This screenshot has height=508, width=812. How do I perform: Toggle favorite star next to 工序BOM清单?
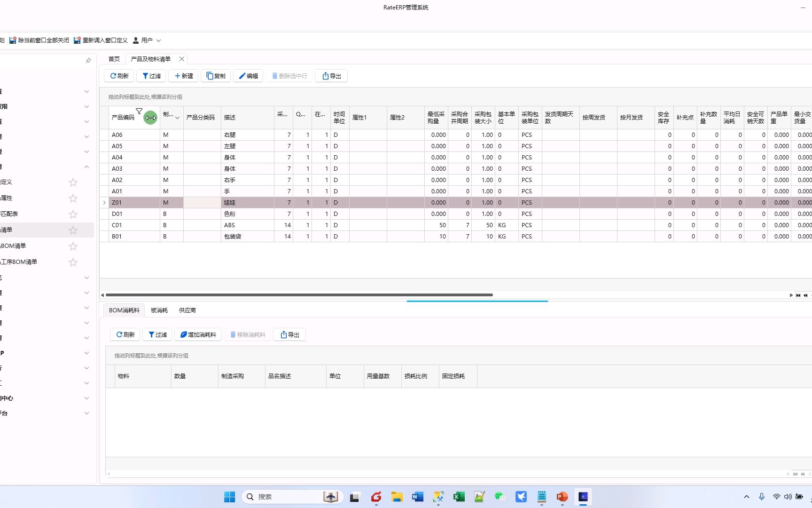[73, 262]
